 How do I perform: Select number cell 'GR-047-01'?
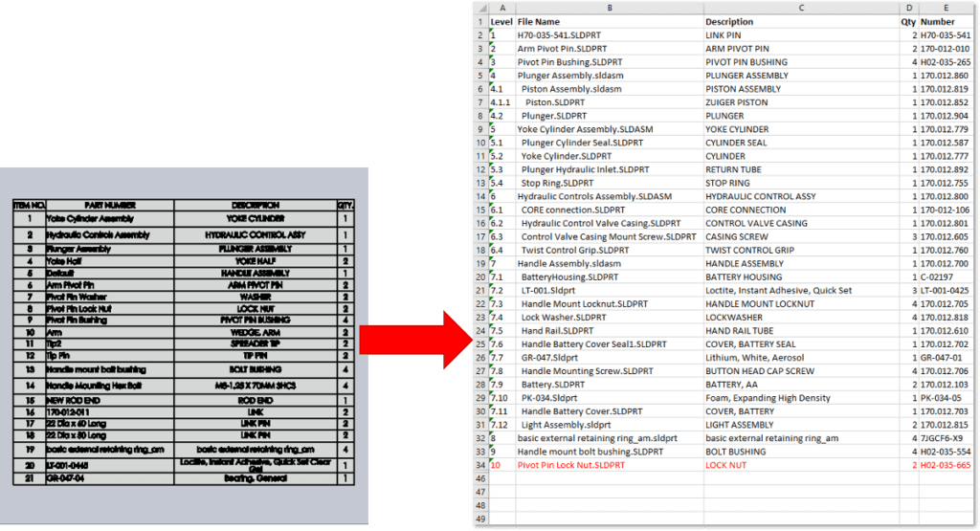tap(946, 358)
